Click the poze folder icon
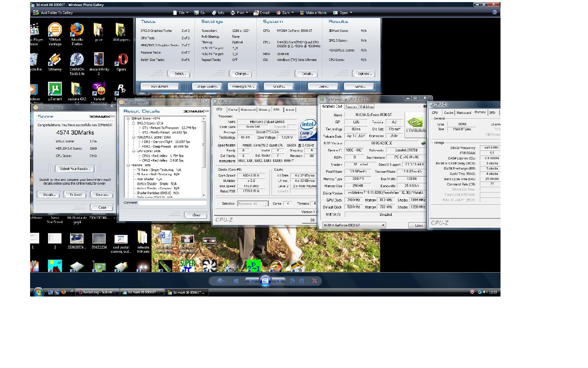The height and width of the screenshot is (368, 588). (99, 32)
